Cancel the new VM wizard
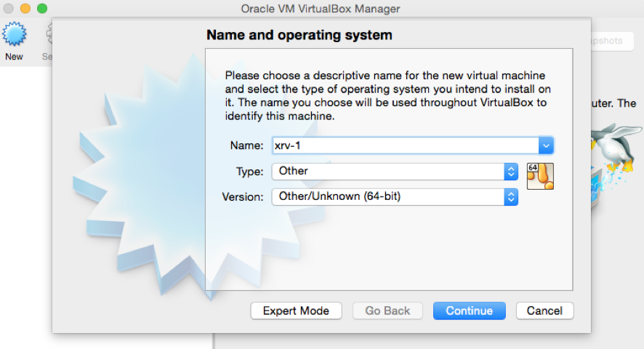This screenshot has height=349, width=644. (544, 310)
